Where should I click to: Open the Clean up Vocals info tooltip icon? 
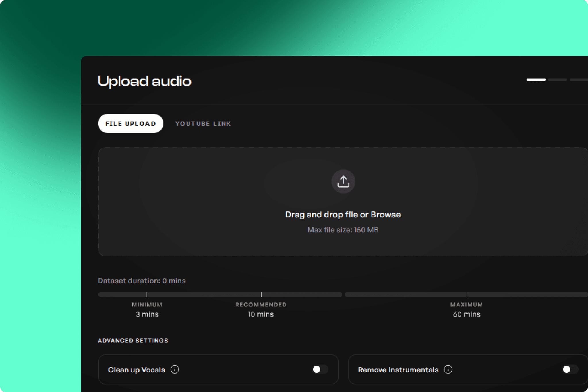tap(175, 370)
